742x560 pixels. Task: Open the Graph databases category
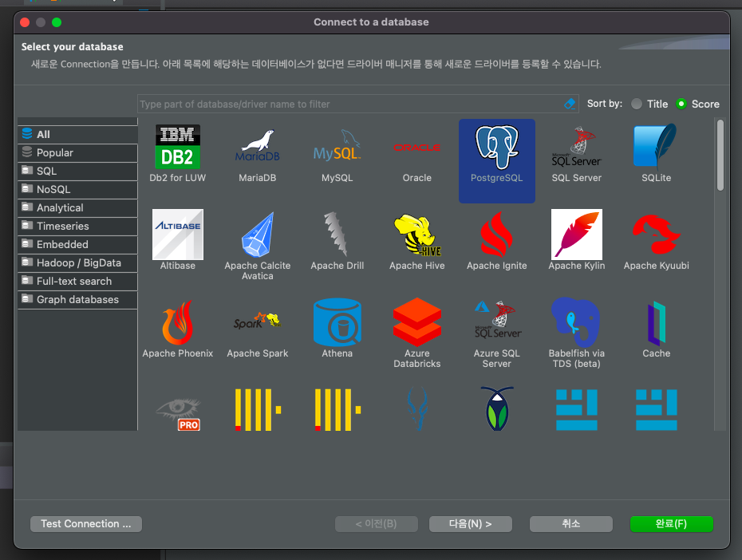(77, 300)
